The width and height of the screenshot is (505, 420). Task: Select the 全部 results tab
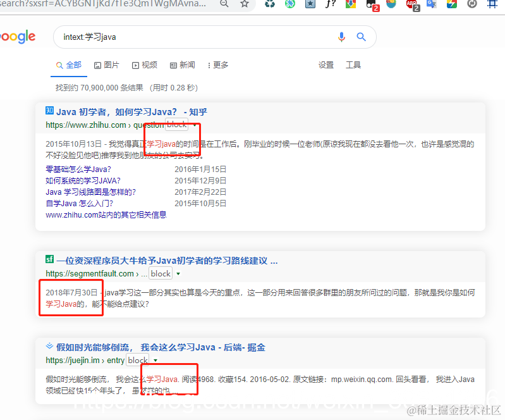(69, 65)
